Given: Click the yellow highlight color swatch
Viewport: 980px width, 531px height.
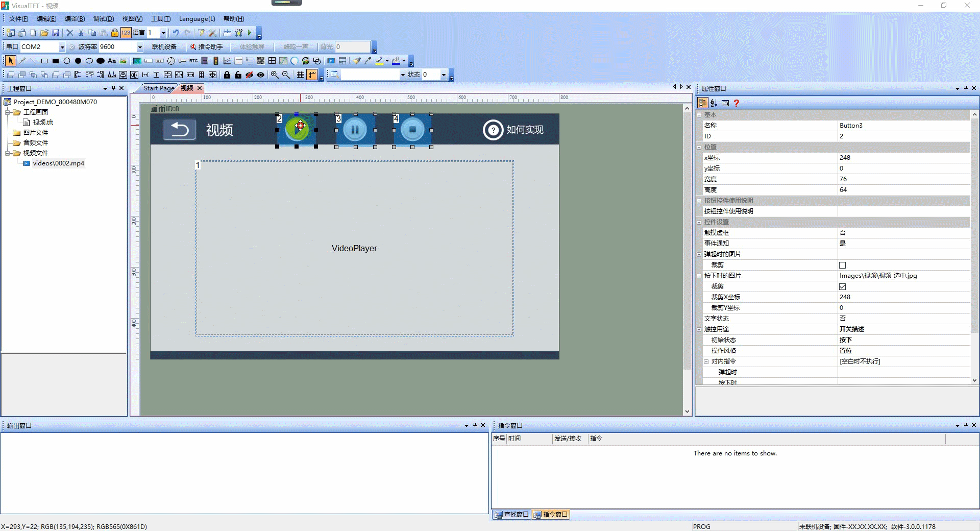Looking at the screenshot, I should pos(379,61).
